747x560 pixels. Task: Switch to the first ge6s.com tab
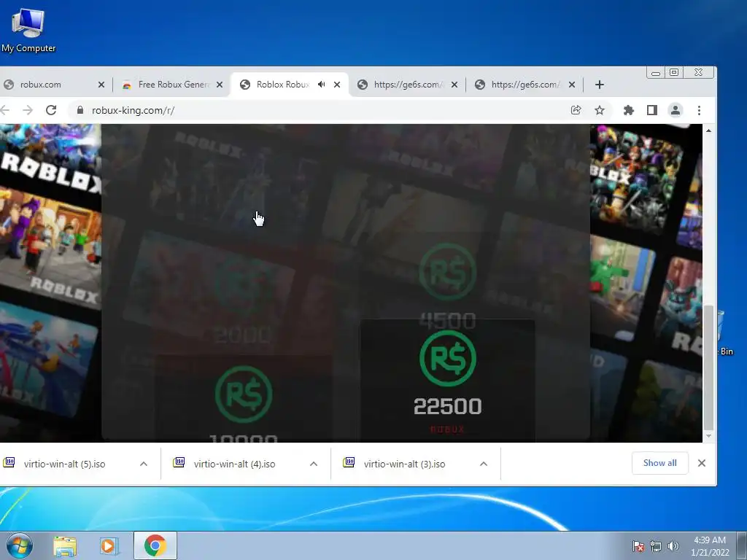click(407, 85)
